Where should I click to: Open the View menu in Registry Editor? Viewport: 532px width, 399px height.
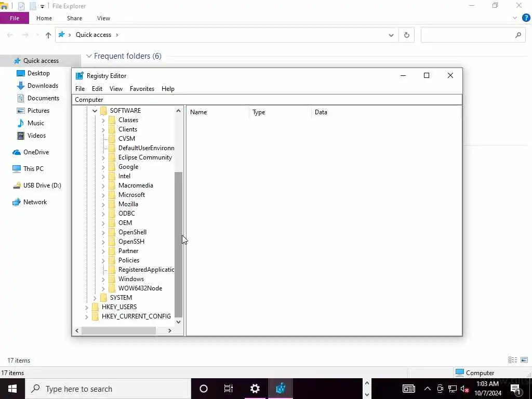tap(116, 89)
